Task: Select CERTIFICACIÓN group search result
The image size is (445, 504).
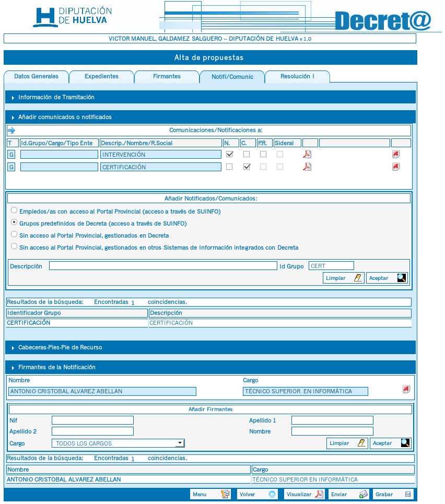Action: [x=209, y=323]
